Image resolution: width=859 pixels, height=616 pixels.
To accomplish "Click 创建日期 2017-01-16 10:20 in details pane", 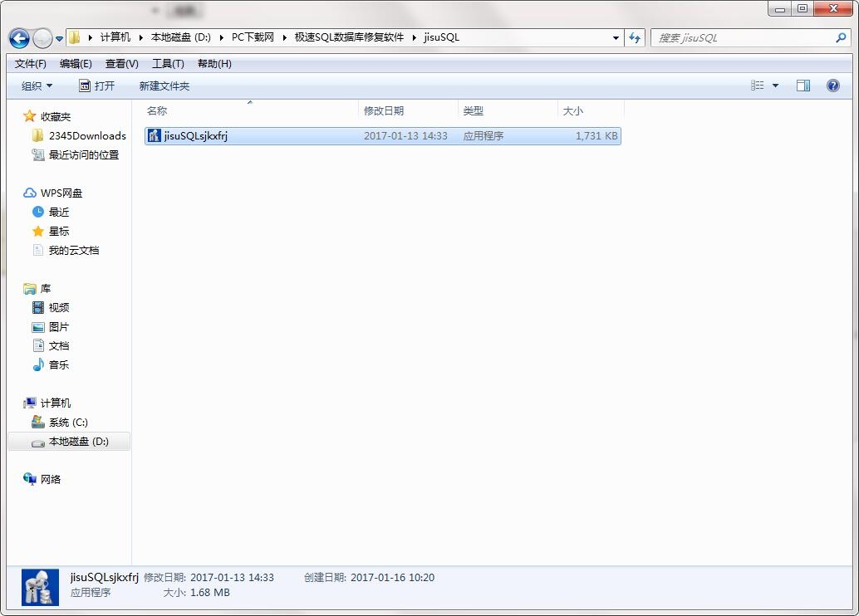I will coord(369,578).
